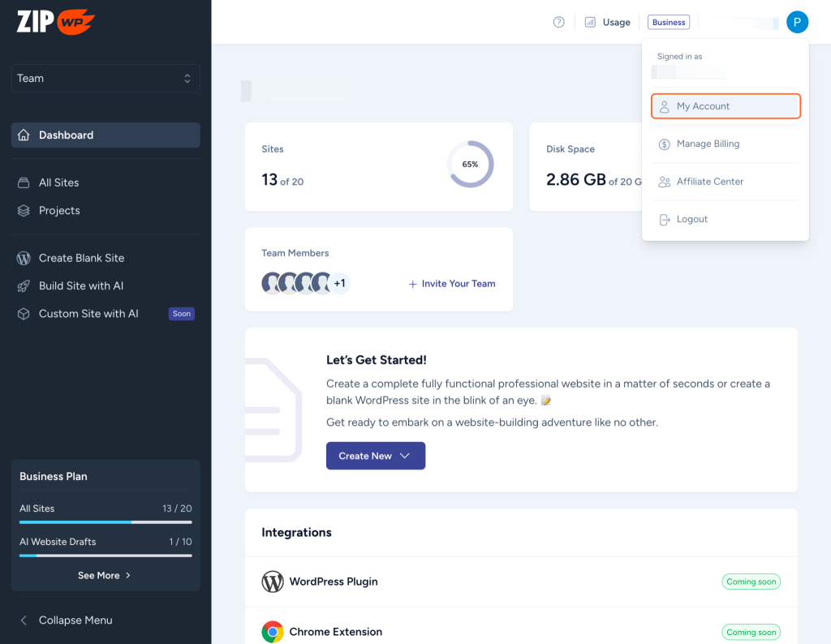Click the Chrome Extension icon
Screen dimensions: 831x644
273,632
